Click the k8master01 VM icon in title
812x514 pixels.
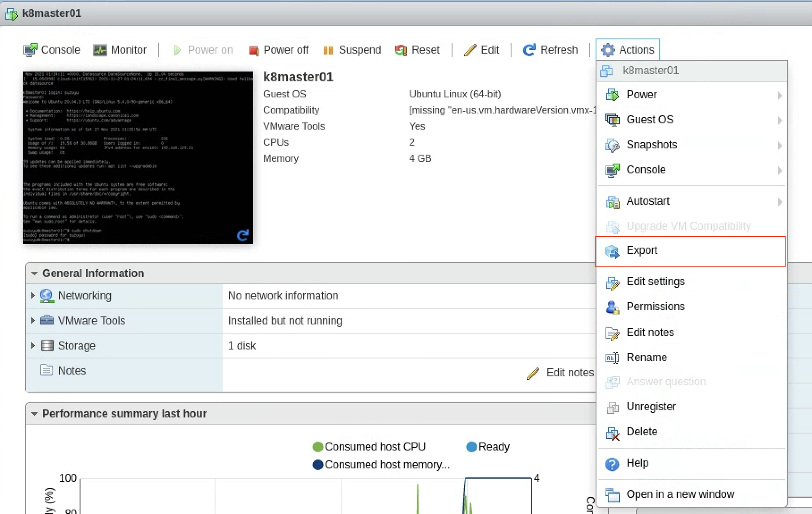coord(12,13)
